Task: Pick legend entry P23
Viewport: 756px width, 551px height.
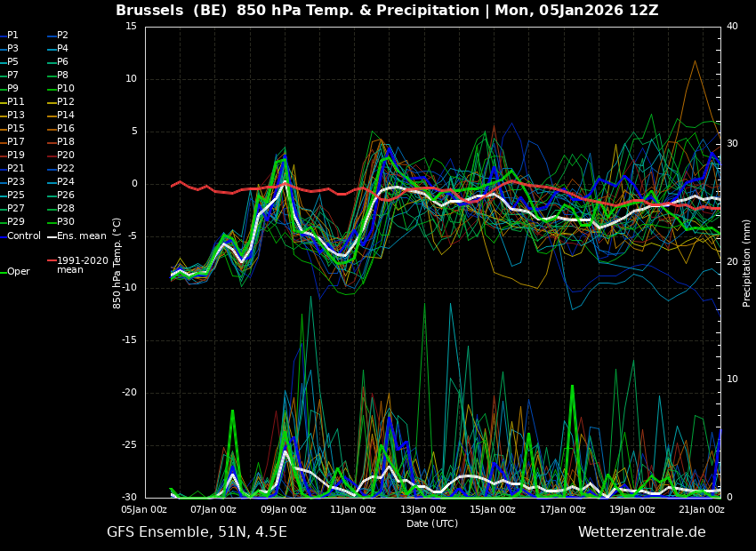Action: (x=12, y=181)
